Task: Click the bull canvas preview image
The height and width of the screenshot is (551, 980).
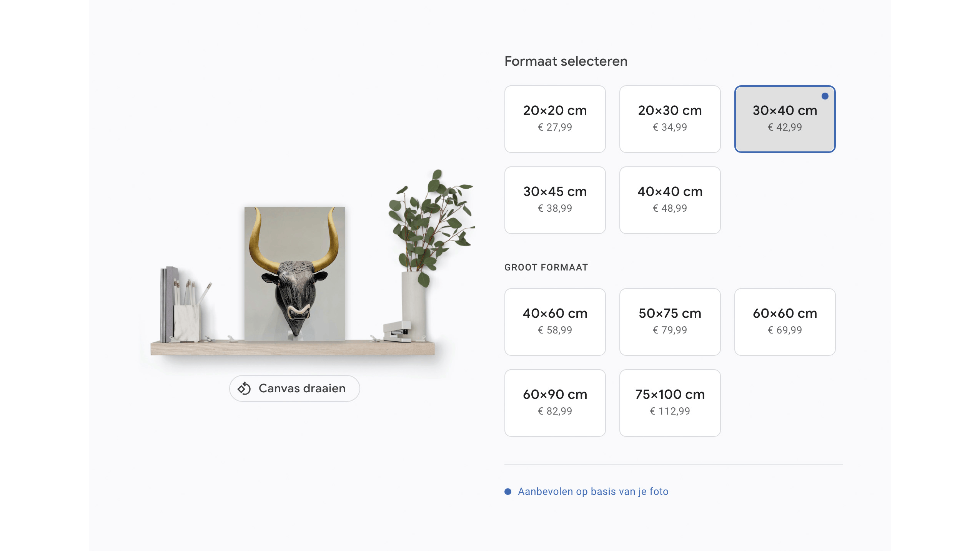Action: coord(294,274)
